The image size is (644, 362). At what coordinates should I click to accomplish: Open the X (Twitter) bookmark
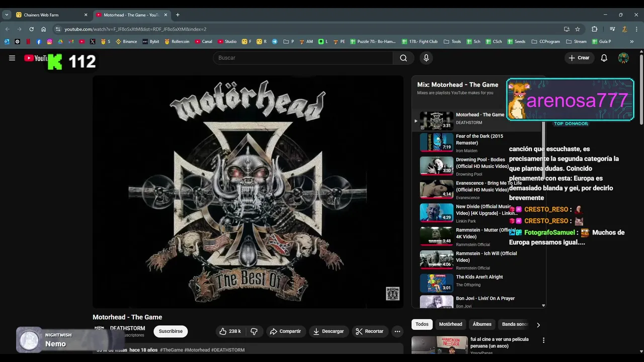coord(93,42)
